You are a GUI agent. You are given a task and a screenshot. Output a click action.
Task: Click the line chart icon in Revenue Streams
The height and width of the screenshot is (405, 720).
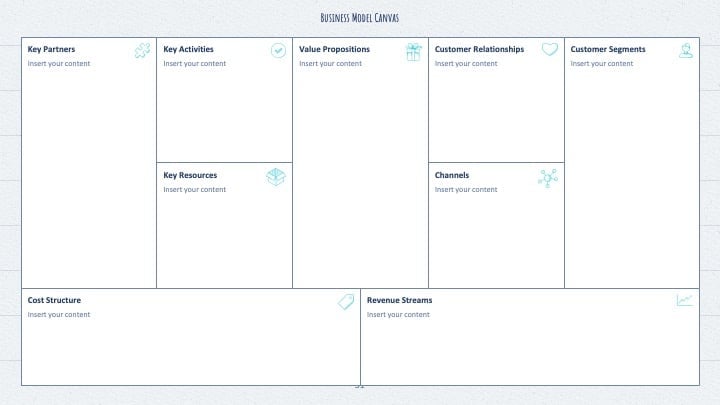click(685, 300)
